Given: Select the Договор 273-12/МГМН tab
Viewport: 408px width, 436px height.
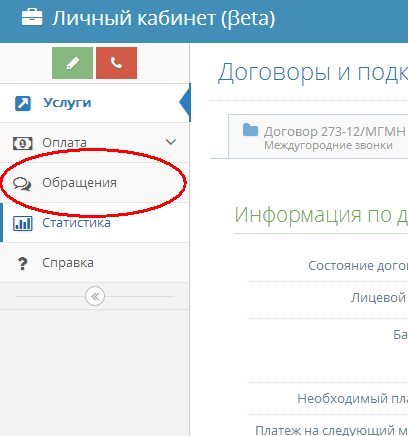Looking at the screenshot, I should click(x=318, y=136).
